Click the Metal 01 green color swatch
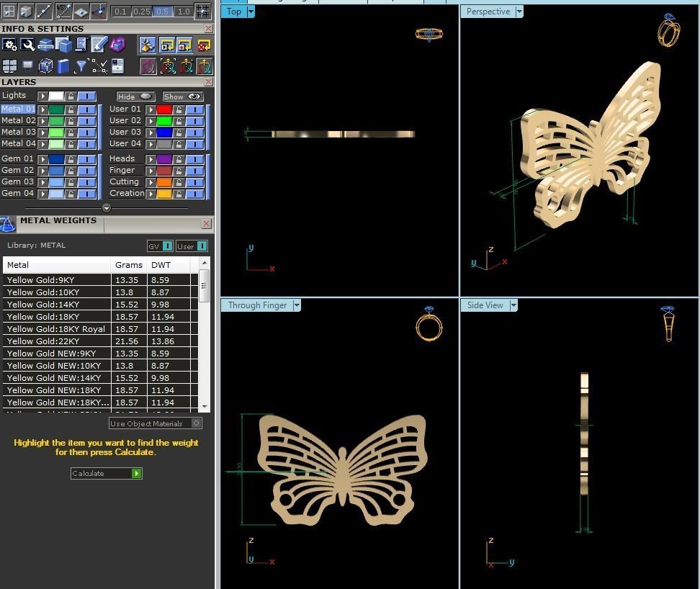700x589 pixels. [56, 109]
